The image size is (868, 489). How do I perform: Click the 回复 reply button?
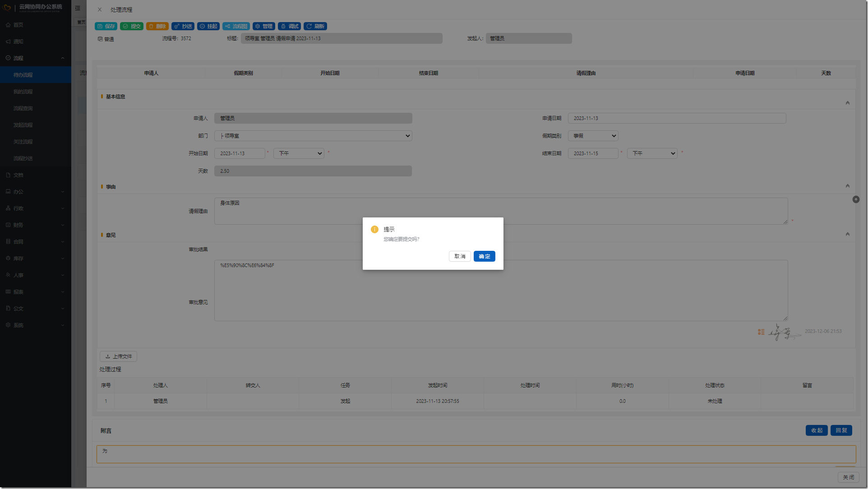tap(841, 430)
